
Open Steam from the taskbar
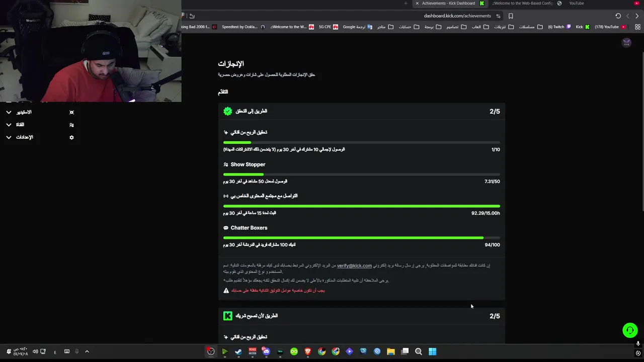238,351
